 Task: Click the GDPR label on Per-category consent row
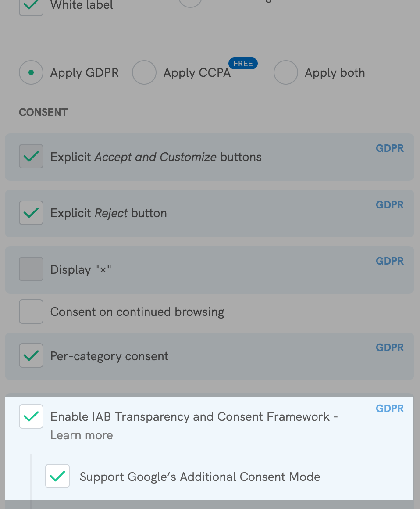coord(389,347)
